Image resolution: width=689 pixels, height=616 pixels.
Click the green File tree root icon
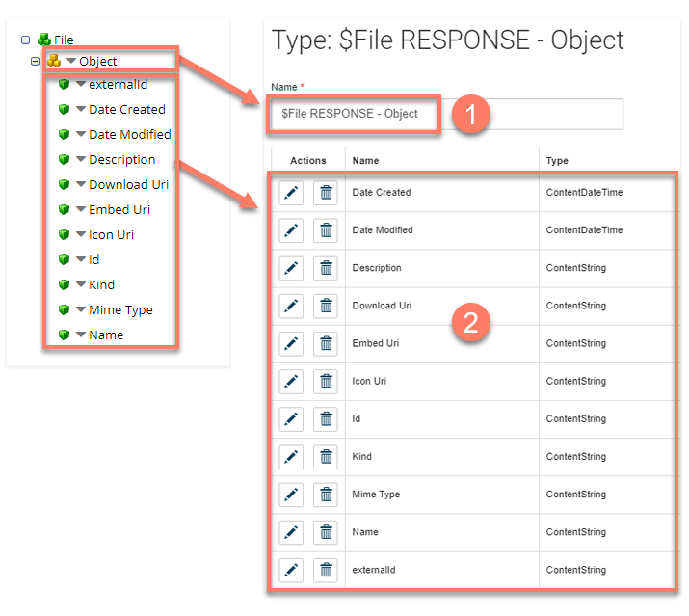pos(44,40)
